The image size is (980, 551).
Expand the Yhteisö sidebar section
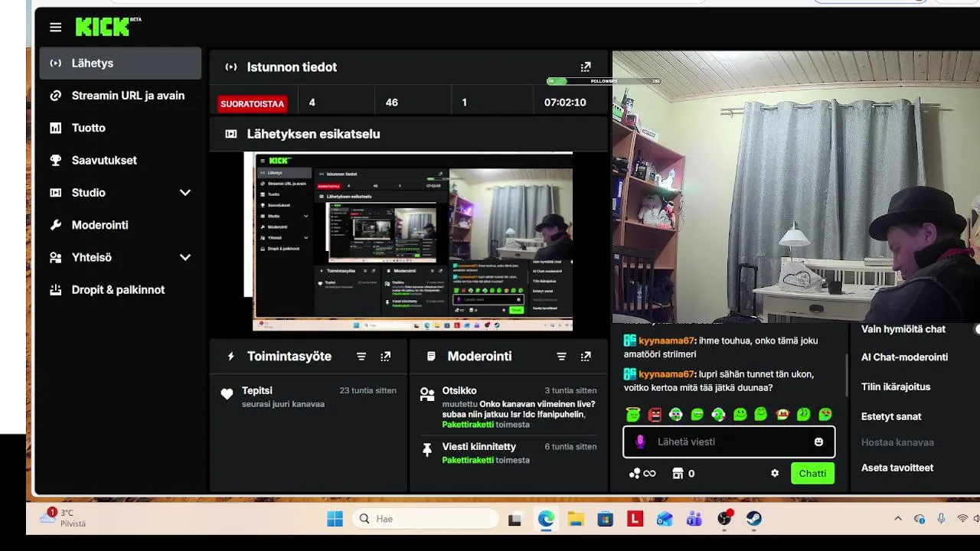pyautogui.click(x=120, y=257)
